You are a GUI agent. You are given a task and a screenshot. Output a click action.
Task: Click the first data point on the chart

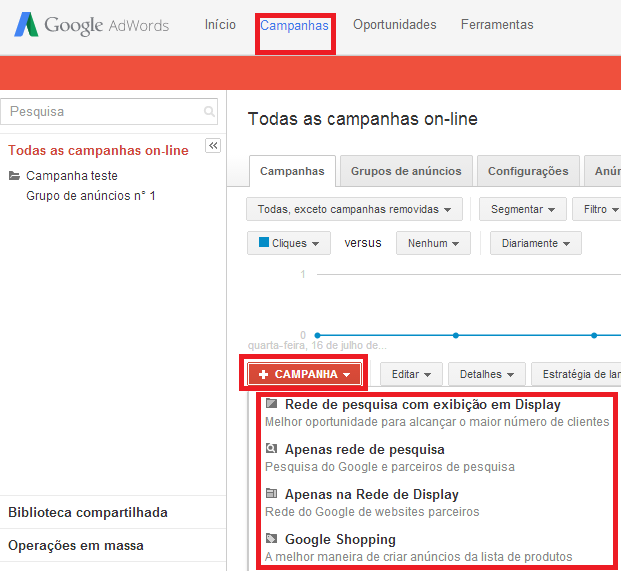click(317, 335)
